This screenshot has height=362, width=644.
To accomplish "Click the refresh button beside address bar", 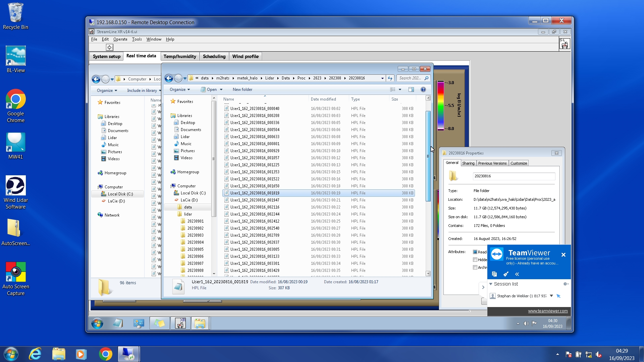I will (x=390, y=78).
